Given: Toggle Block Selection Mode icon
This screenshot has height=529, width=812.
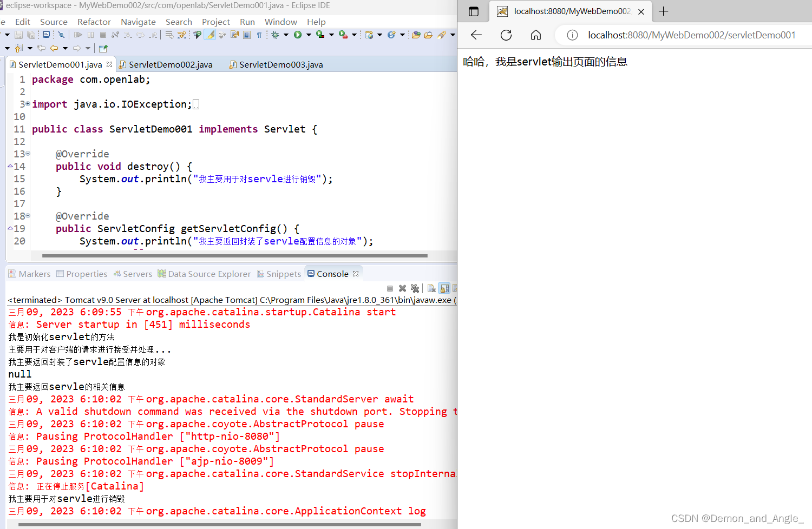Looking at the screenshot, I should tap(247, 35).
